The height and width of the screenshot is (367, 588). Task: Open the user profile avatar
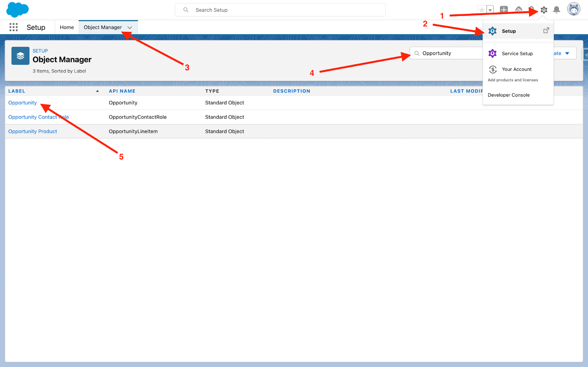pos(574,9)
